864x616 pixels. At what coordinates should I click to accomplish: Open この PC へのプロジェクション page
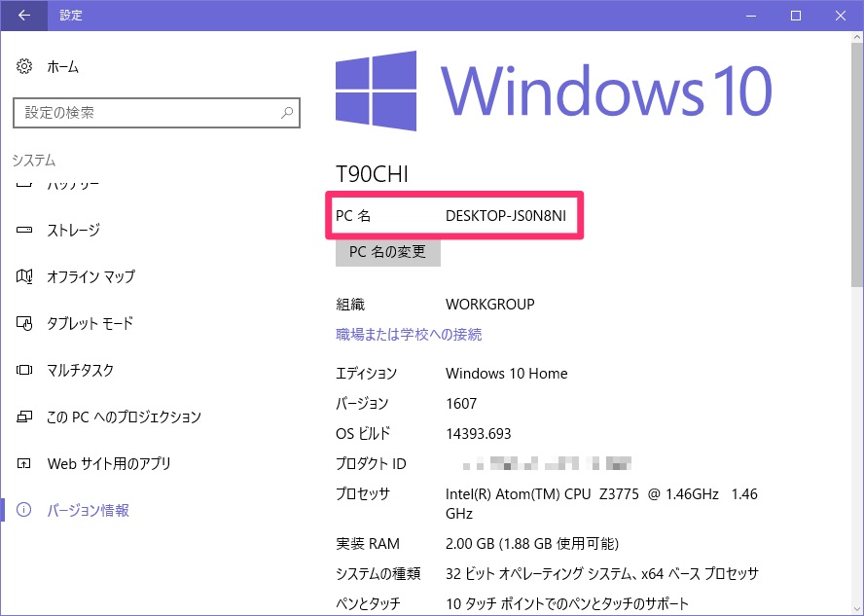click(x=124, y=417)
